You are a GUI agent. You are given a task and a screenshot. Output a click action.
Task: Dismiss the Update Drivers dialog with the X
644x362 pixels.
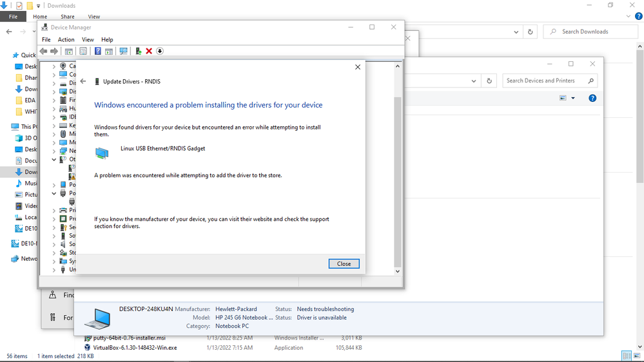[x=358, y=67]
